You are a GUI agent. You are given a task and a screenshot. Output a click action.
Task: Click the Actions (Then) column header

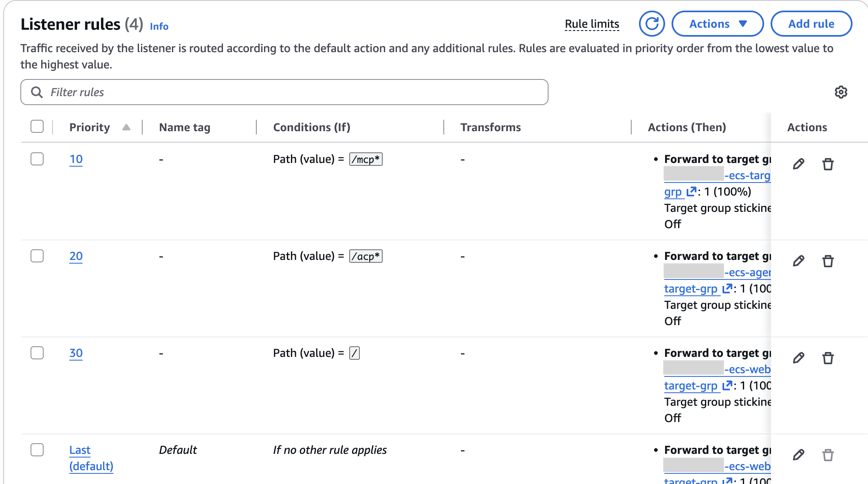[687, 127]
